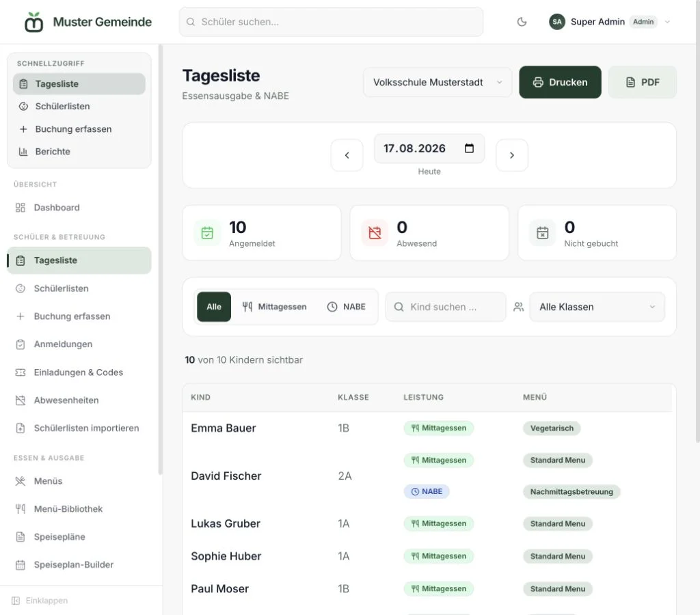This screenshot has height=615, width=700.
Task: Click the Vegetarisch menu badge
Action: [x=552, y=428]
